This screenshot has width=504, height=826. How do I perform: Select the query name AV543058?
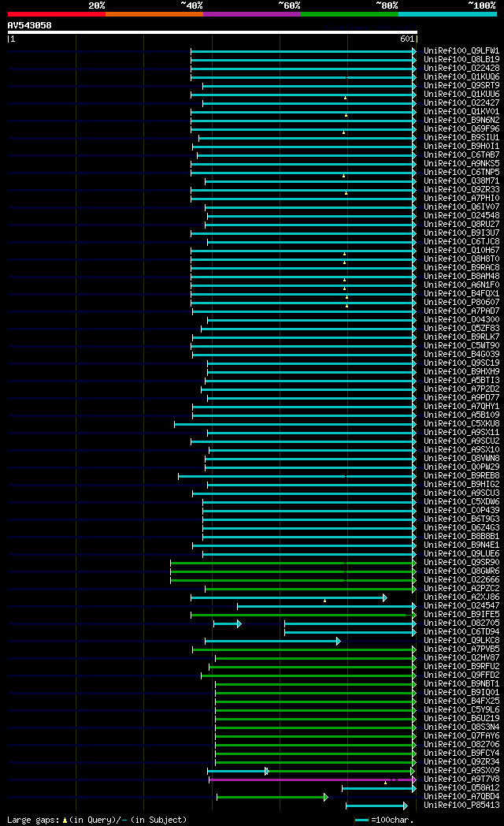pos(29,25)
